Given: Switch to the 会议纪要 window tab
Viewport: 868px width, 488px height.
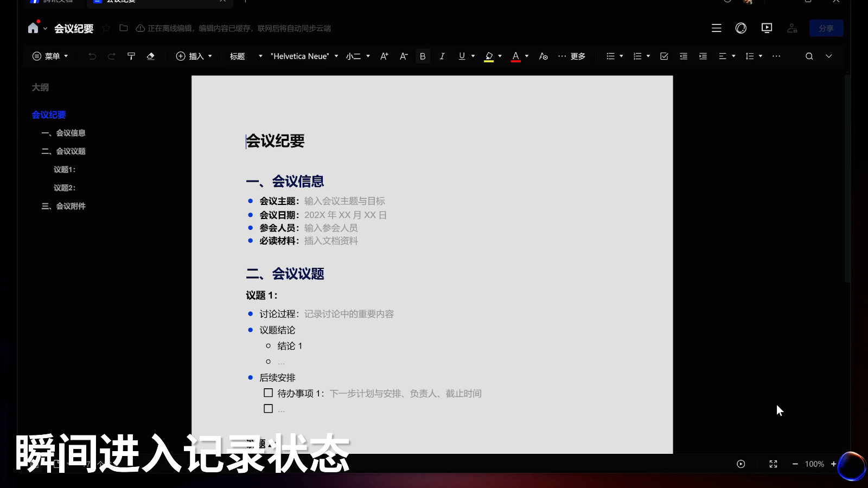Looking at the screenshot, I should point(160,3).
